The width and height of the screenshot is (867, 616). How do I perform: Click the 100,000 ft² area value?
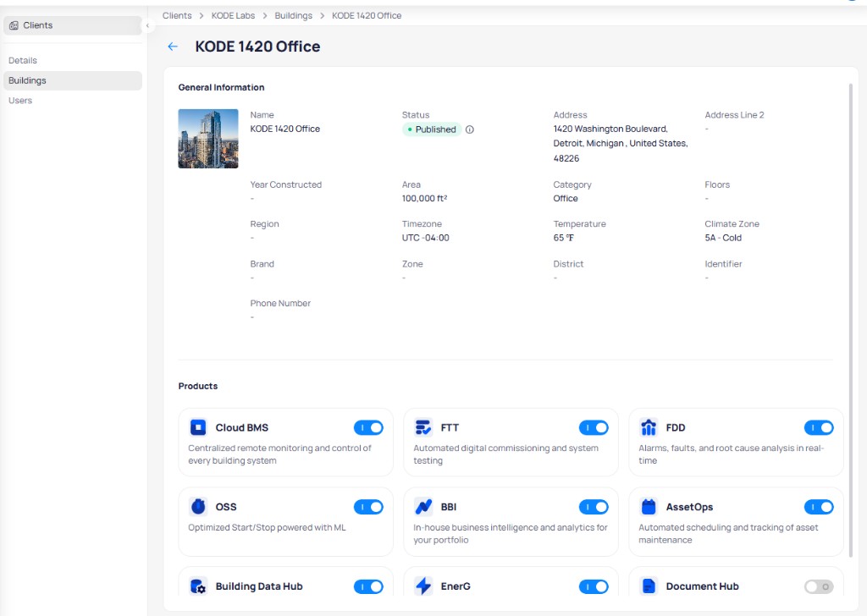(425, 198)
